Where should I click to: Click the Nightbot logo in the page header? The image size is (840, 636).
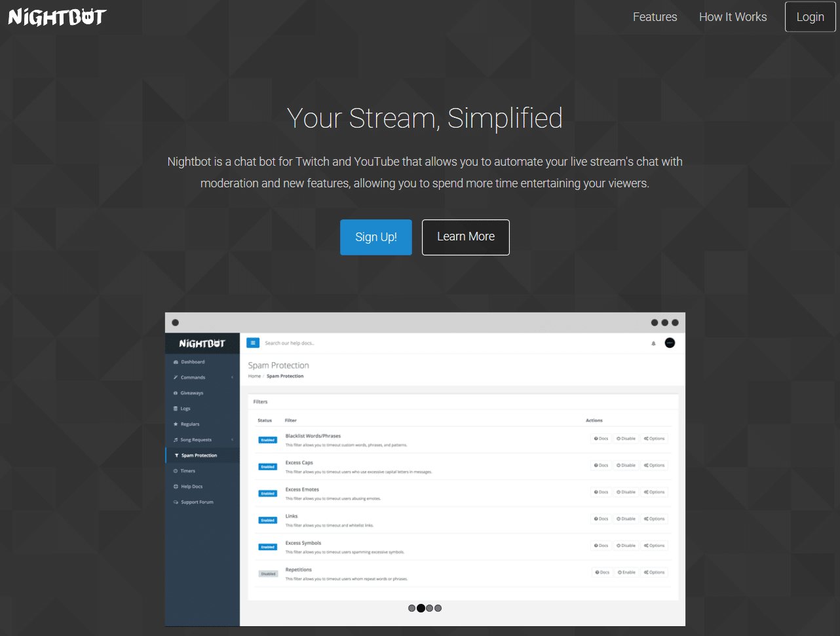[57, 17]
